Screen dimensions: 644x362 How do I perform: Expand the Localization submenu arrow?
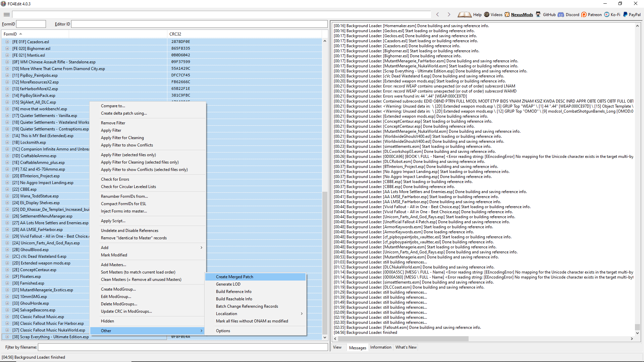(x=302, y=314)
